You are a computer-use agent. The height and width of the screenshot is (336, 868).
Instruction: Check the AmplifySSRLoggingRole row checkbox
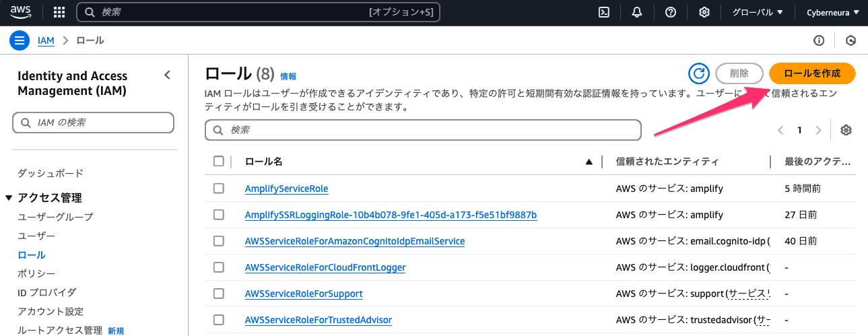pyautogui.click(x=218, y=215)
